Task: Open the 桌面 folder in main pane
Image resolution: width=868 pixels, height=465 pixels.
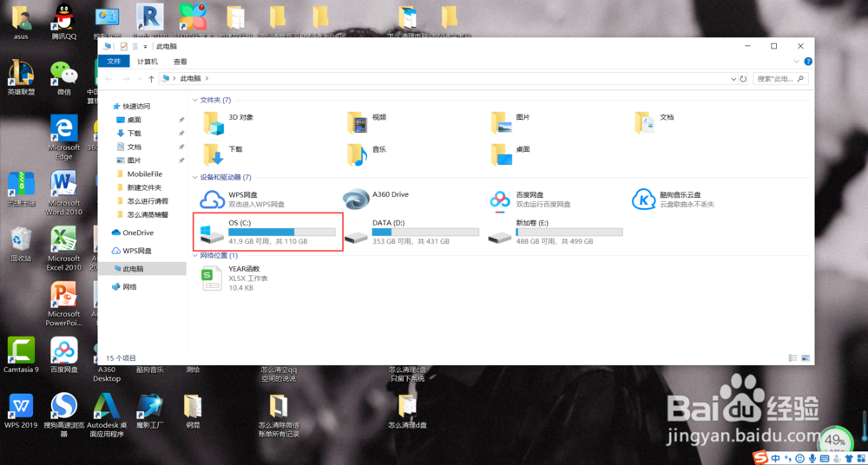Action: pos(510,154)
